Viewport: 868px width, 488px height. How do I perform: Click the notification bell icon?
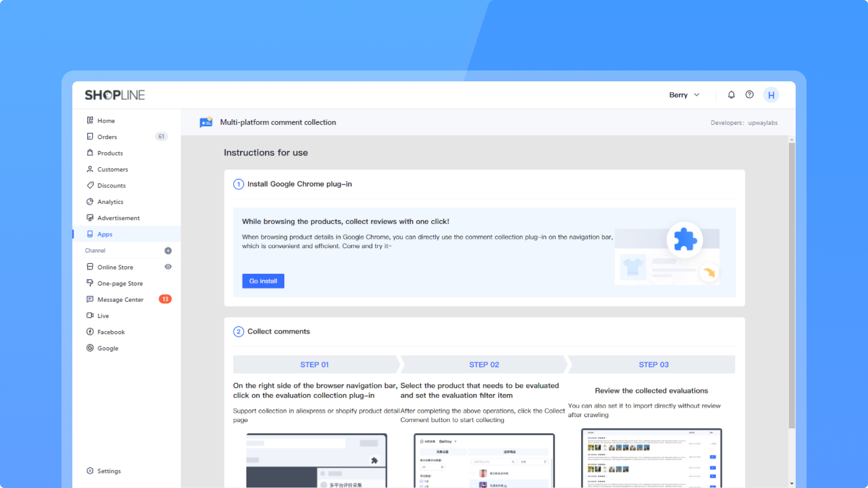point(731,94)
